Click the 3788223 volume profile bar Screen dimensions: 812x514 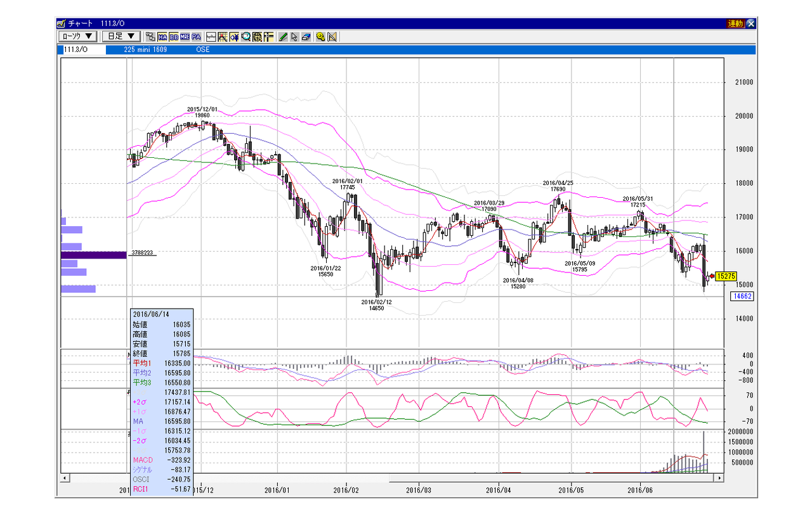coord(93,255)
